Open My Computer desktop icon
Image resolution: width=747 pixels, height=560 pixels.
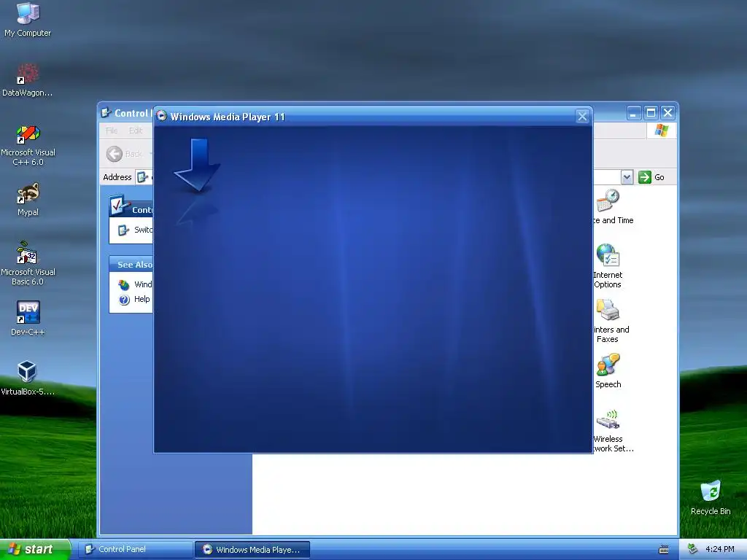point(28,19)
